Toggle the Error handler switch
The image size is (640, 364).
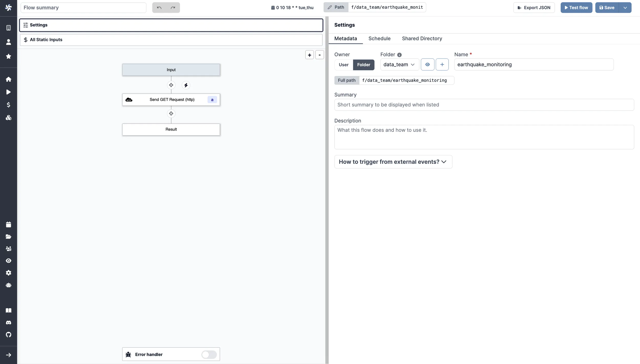(x=209, y=354)
